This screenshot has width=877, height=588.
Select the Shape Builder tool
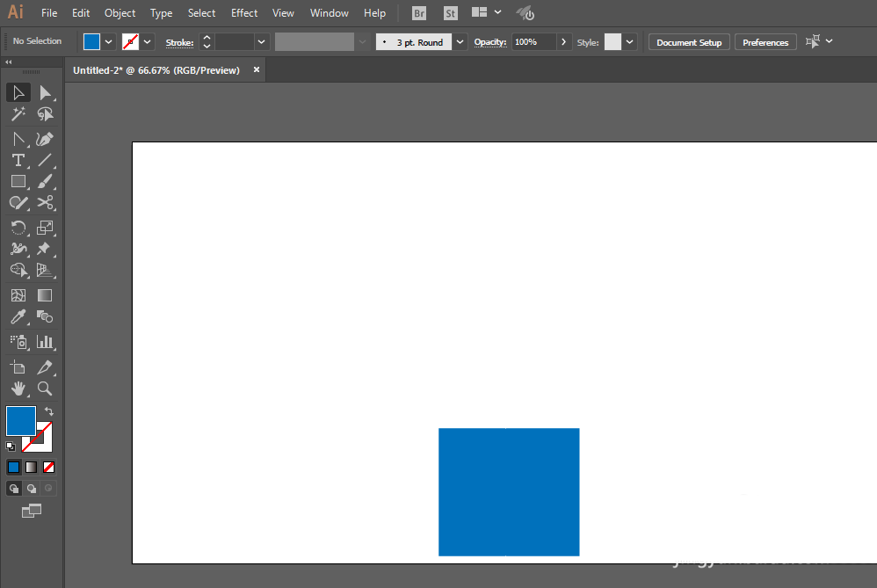tap(18, 270)
